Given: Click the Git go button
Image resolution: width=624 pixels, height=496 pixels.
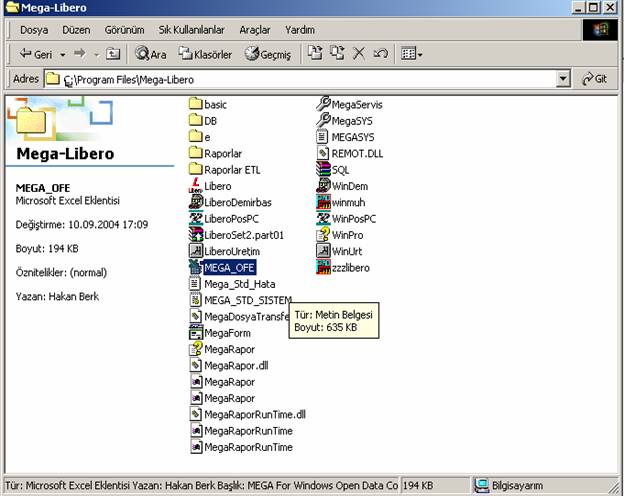Looking at the screenshot, I should coord(595,79).
